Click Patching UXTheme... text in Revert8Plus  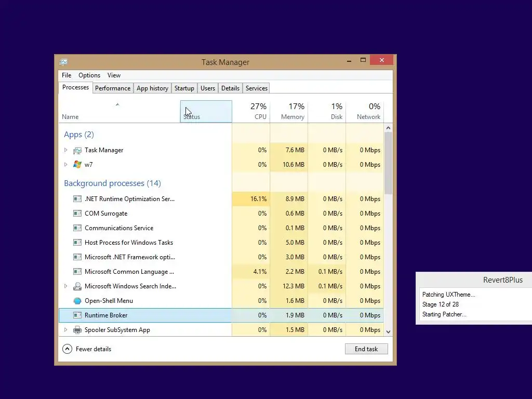448,295
